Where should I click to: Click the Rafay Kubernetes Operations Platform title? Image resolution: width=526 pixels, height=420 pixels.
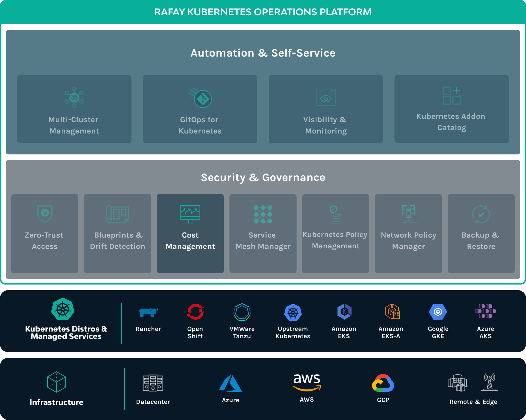pos(263,12)
